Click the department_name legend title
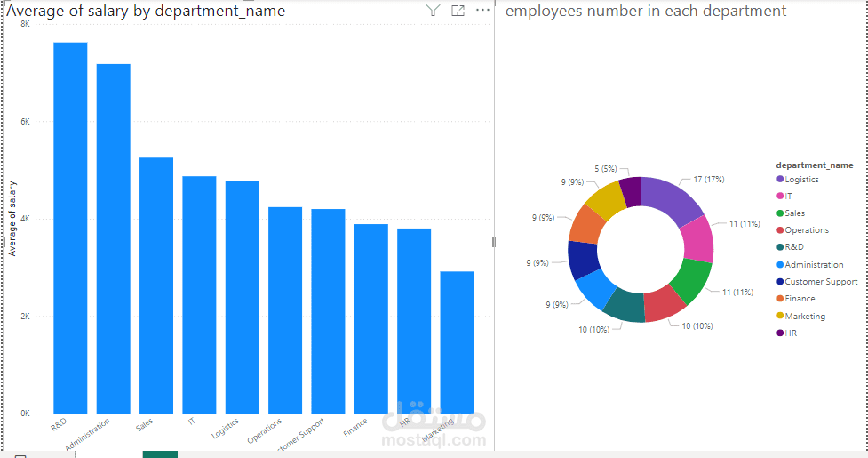The height and width of the screenshot is (458, 868). [x=815, y=165]
